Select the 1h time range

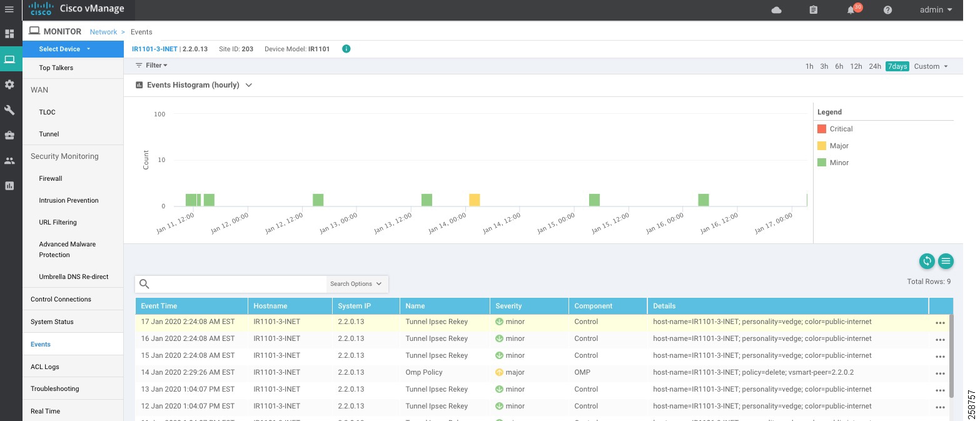point(809,66)
